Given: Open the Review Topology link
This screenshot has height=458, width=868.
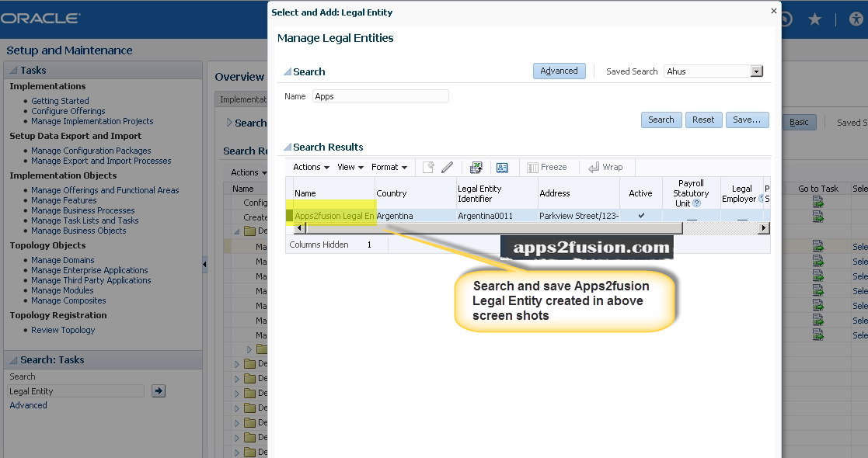Looking at the screenshot, I should [63, 330].
